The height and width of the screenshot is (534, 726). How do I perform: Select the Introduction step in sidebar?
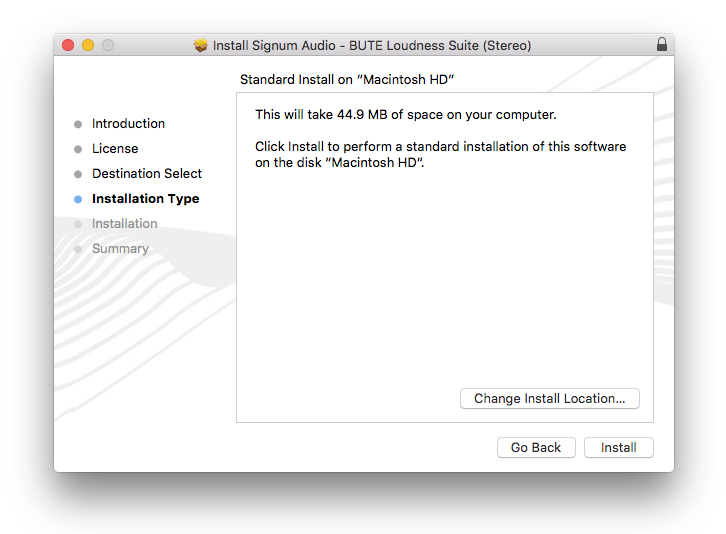pos(128,124)
